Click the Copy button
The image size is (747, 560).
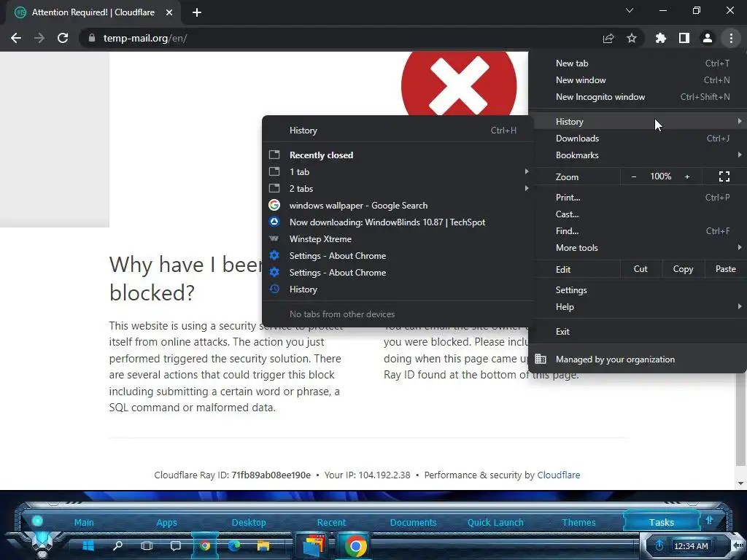[x=683, y=269]
